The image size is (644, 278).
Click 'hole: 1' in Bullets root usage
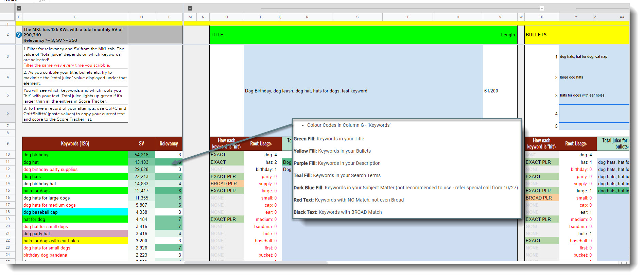point(585,233)
